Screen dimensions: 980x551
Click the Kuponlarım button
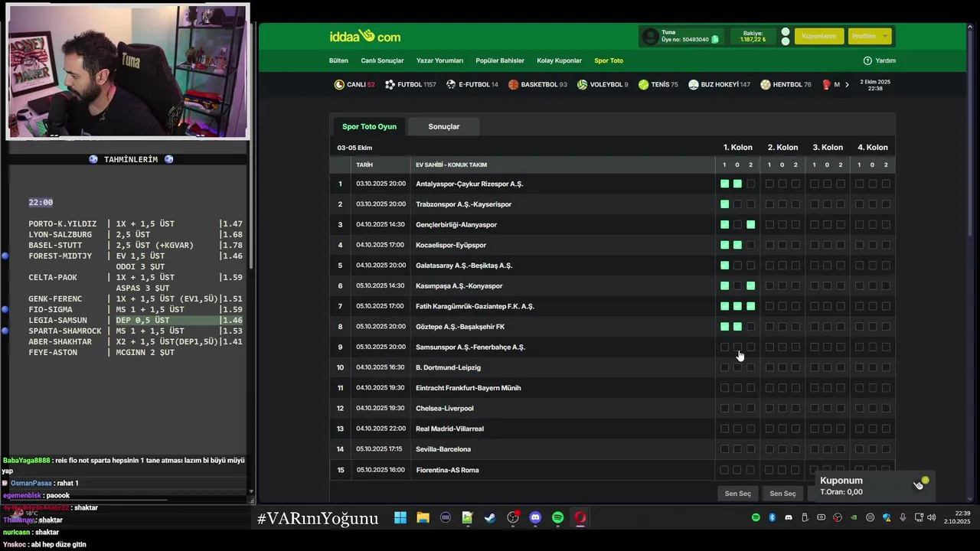point(819,36)
